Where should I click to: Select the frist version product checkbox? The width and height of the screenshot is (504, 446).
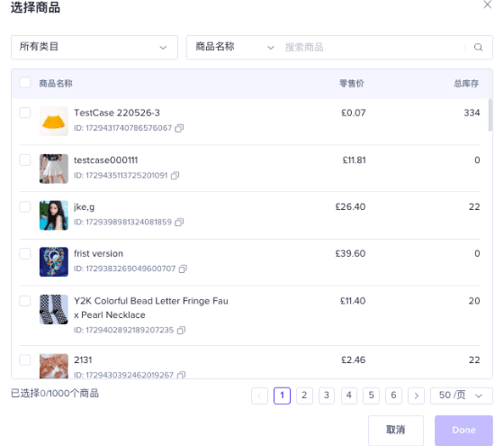25,253
